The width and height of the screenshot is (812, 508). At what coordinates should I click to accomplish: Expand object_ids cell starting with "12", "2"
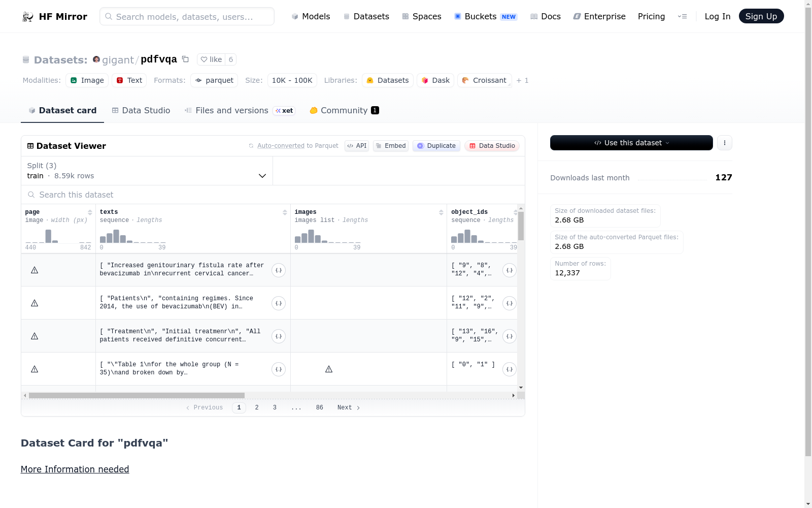point(510,303)
